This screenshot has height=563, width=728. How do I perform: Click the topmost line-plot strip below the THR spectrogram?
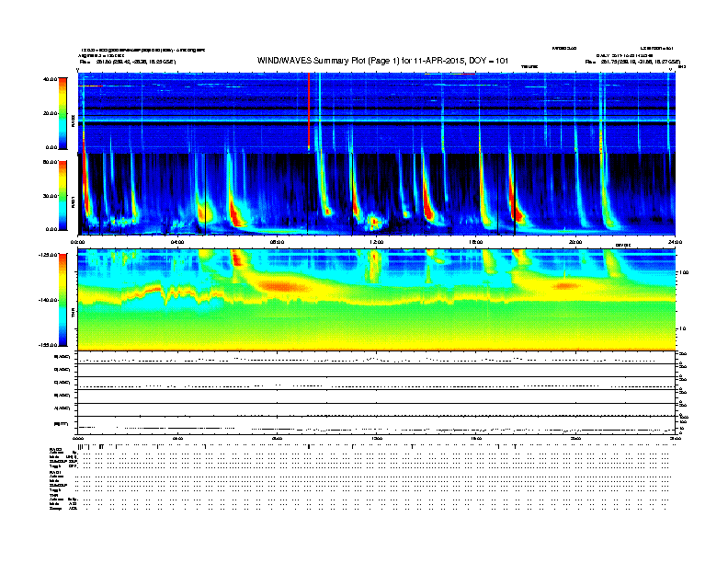376,357
